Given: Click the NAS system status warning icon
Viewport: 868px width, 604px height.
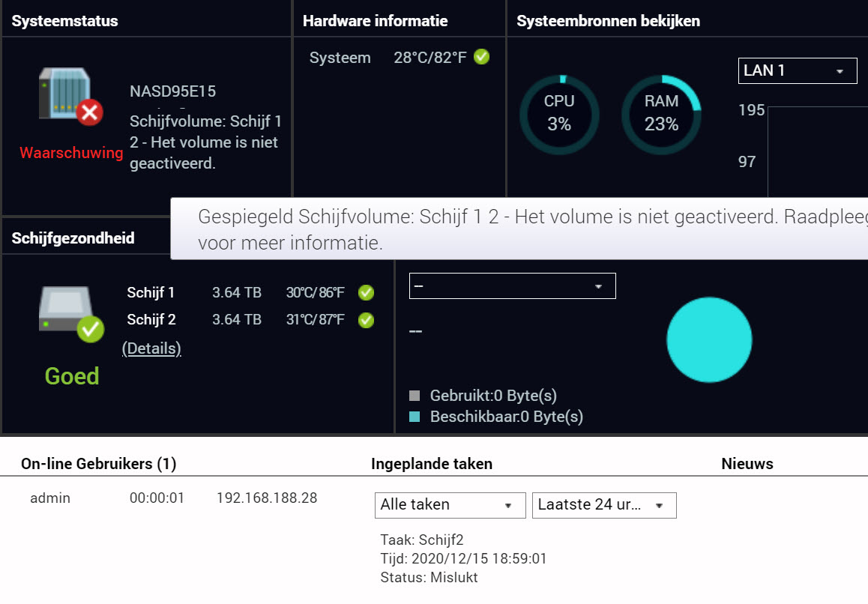Looking at the screenshot, I should (x=70, y=95).
